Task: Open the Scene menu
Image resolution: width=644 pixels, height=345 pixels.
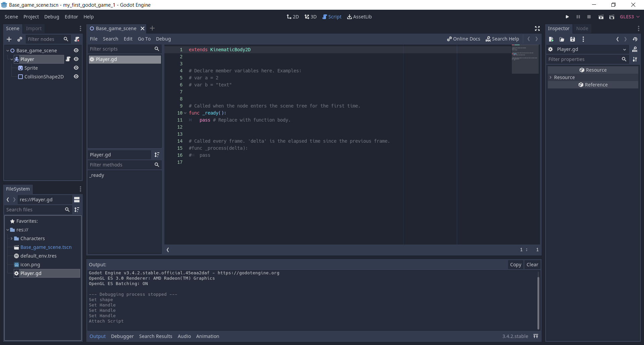Action: pos(11,17)
